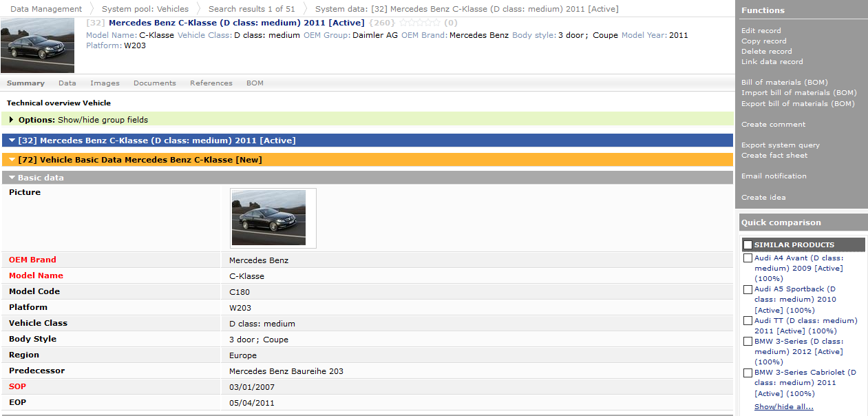Select Create fact sheet
The image size is (868, 416).
[774, 156]
